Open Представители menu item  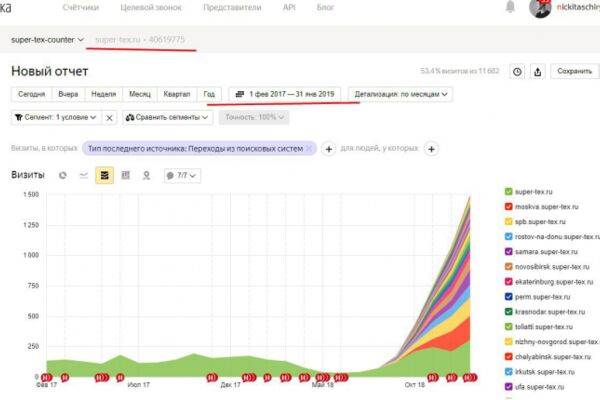click(232, 7)
